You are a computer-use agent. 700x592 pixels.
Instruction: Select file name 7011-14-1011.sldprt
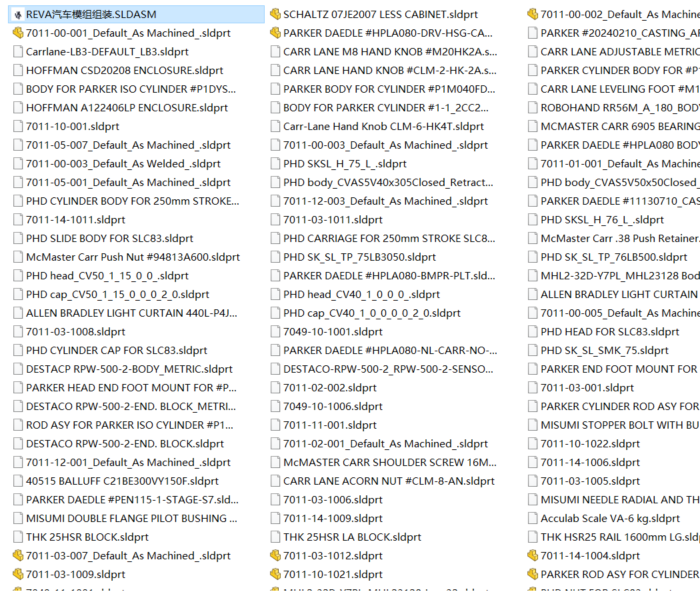coord(75,219)
